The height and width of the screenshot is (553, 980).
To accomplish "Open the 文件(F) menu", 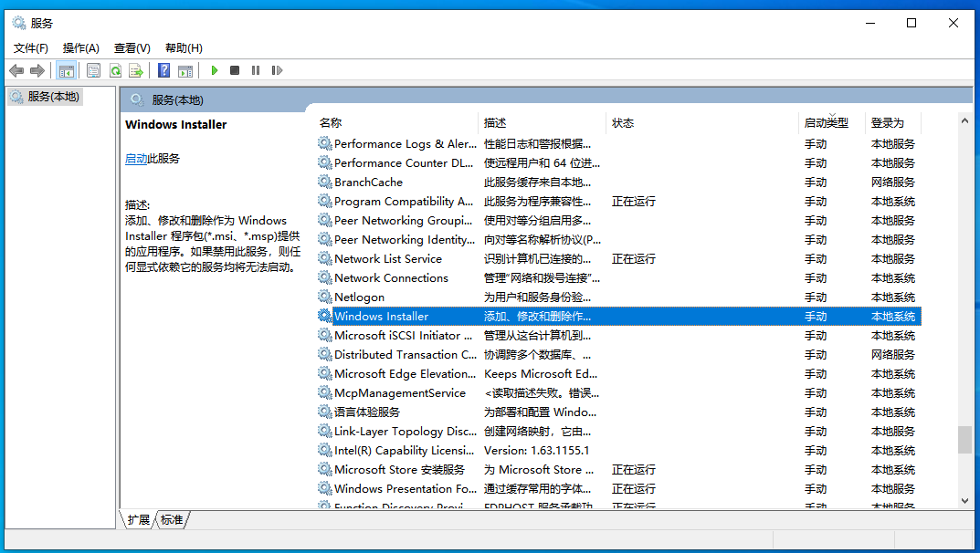I will pyautogui.click(x=31, y=47).
